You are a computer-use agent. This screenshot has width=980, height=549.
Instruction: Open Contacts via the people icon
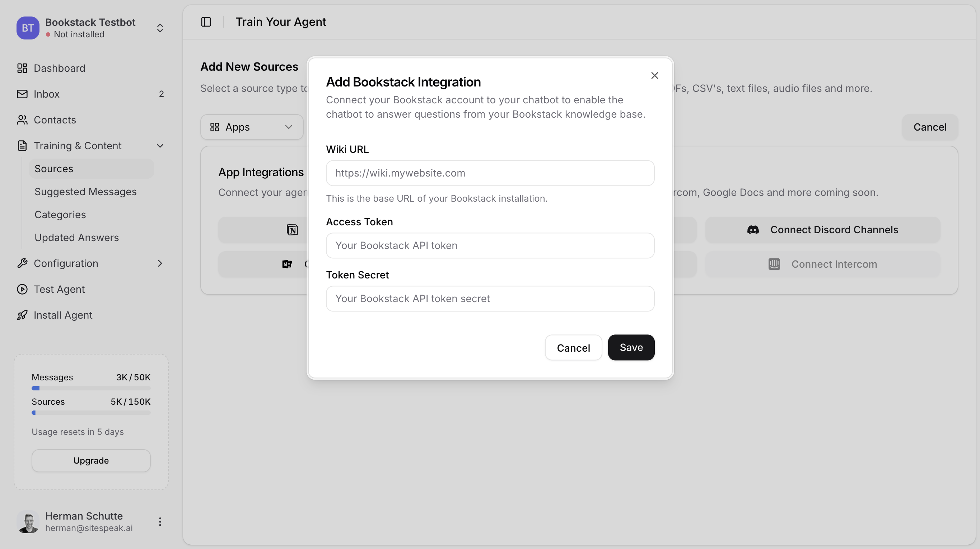pos(22,120)
